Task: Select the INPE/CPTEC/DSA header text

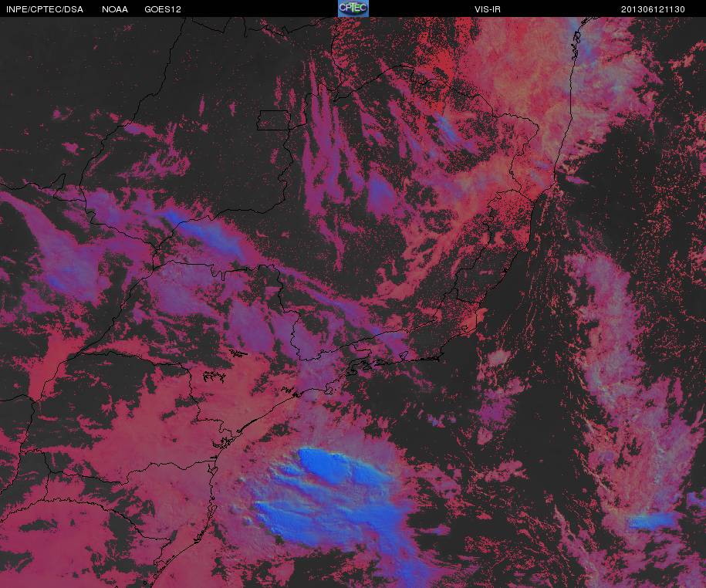Action: coord(45,9)
